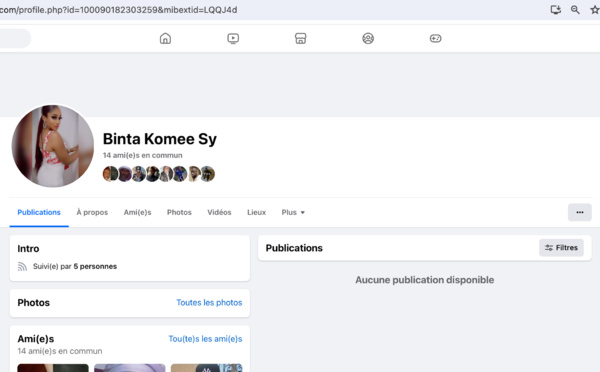Click the Ami(e)s card heading
The image size is (600, 372).
36,339
